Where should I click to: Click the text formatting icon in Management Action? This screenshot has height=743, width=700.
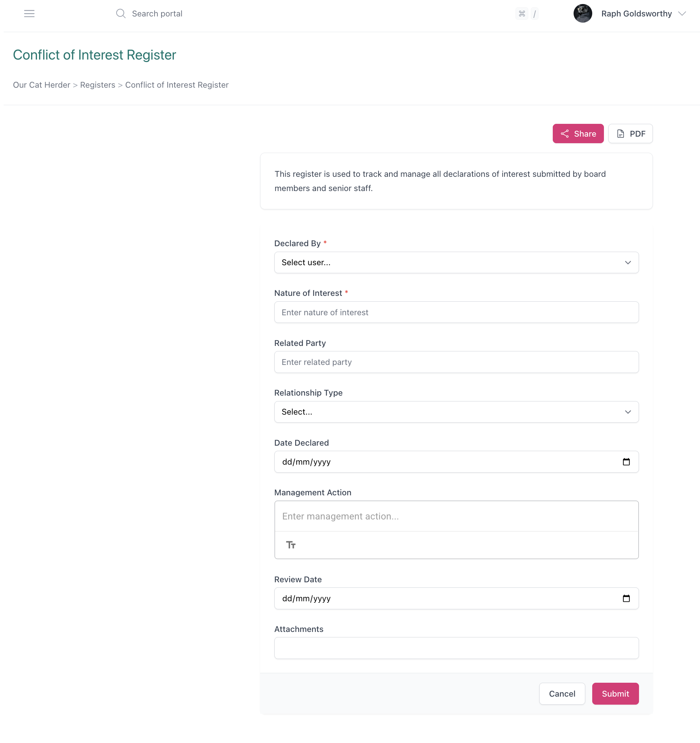click(291, 545)
